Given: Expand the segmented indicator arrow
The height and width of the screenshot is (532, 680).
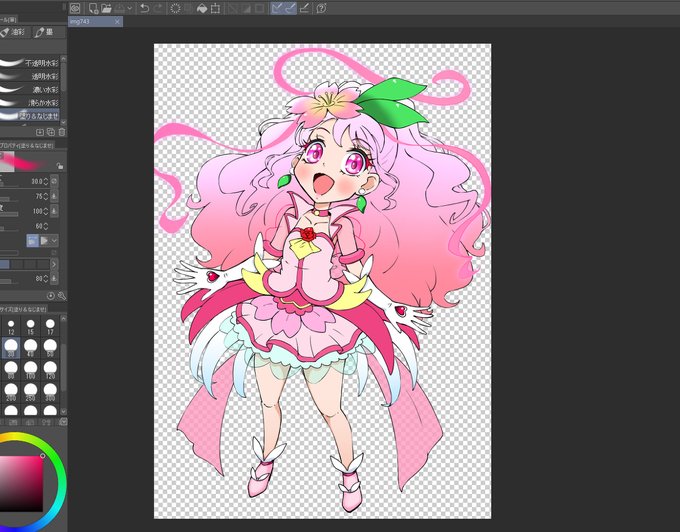Looking at the screenshot, I should (x=54, y=264).
